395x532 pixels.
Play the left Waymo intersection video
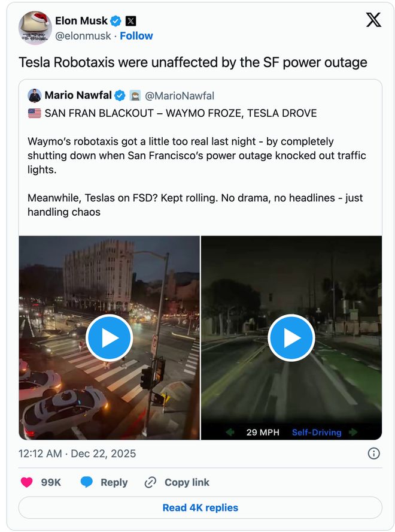click(109, 338)
